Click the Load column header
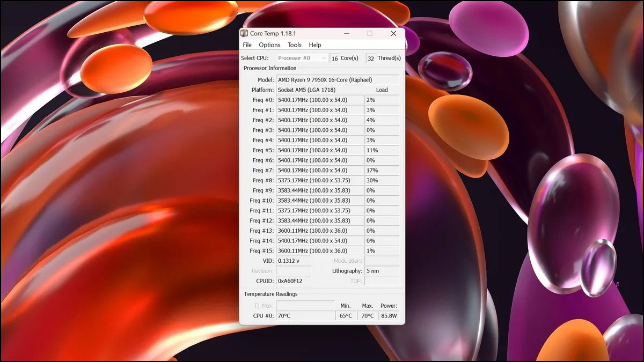The width and height of the screenshot is (644, 362). coord(382,90)
